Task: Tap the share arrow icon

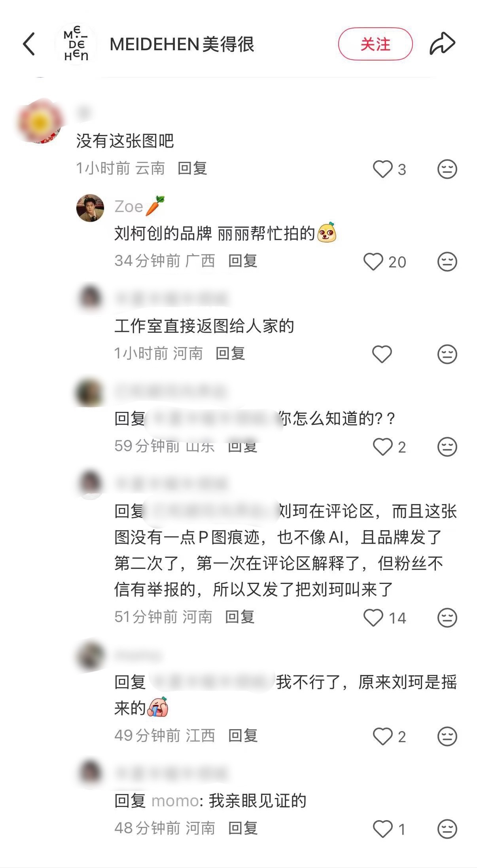Action: [443, 43]
